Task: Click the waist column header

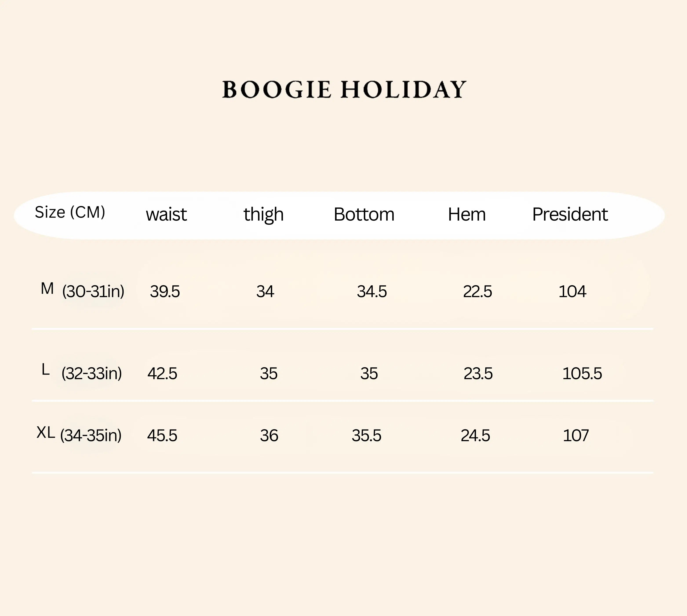Action: [166, 214]
